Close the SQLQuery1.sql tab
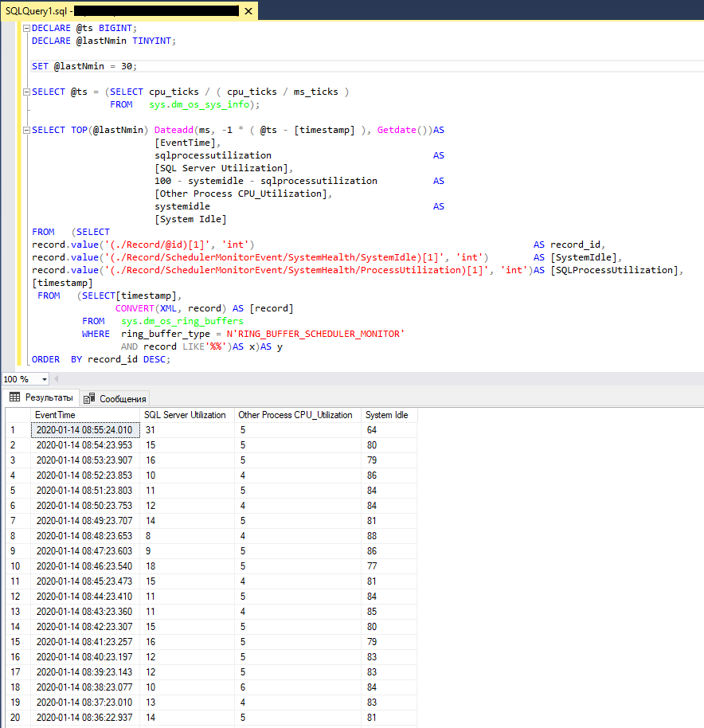 click(x=248, y=11)
